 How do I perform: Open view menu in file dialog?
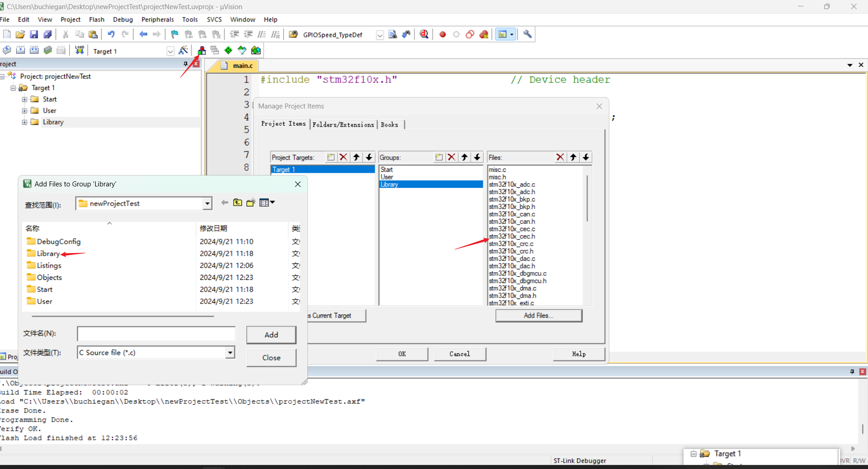(267, 203)
